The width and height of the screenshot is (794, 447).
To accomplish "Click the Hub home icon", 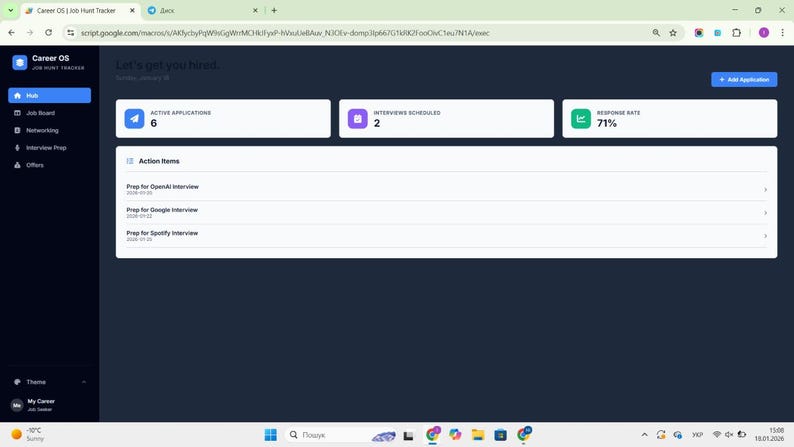I will pos(17,95).
